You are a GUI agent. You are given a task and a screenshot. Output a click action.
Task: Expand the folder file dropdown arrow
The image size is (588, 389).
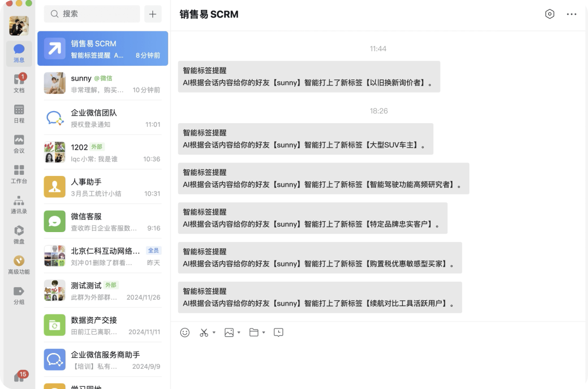[x=264, y=332]
